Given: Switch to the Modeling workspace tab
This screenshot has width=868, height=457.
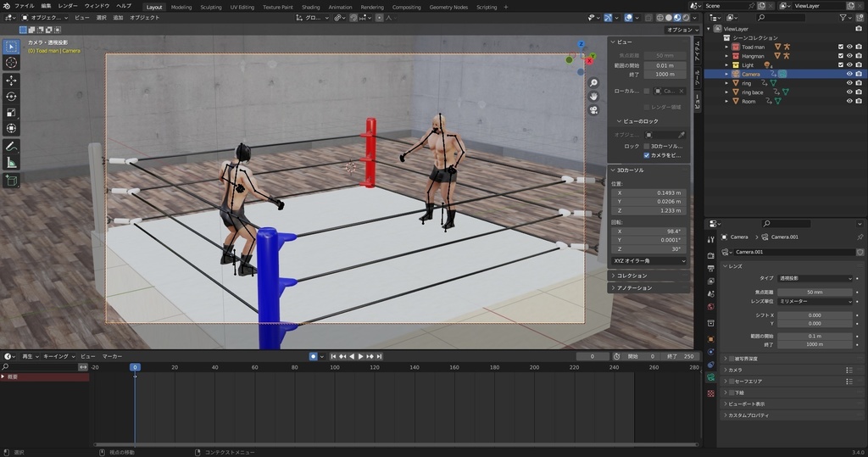Looking at the screenshot, I should pos(181,7).
